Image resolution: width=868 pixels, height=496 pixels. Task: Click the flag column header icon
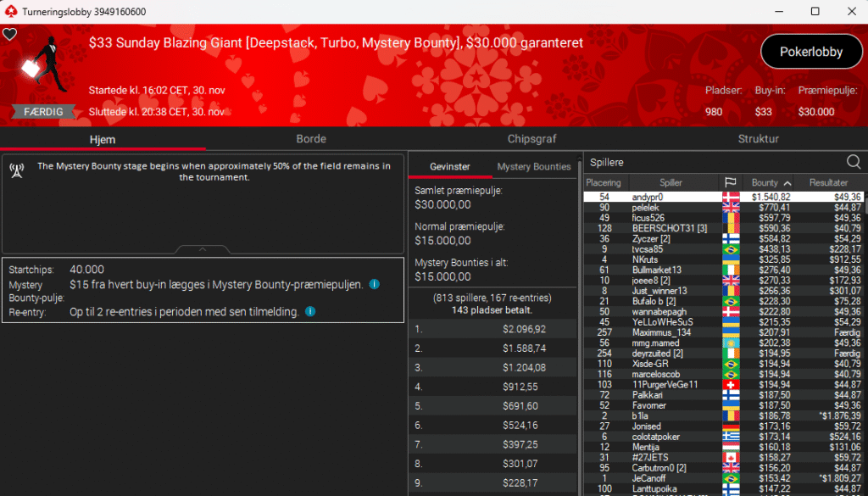pos(730,182)
